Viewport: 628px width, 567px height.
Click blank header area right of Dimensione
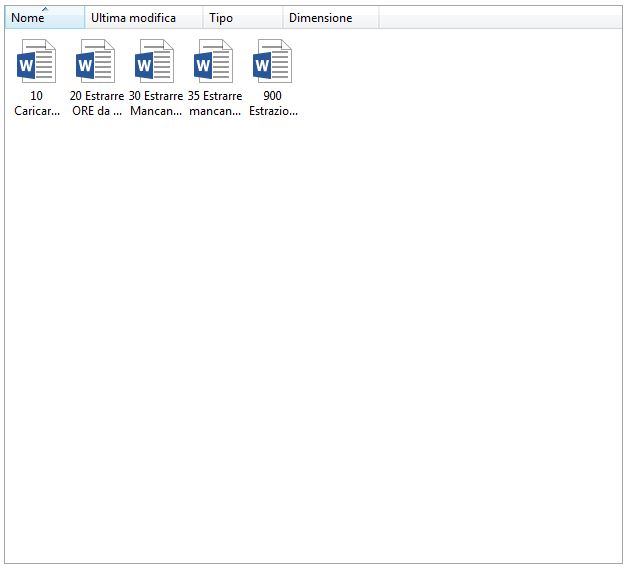pos(500,18)
